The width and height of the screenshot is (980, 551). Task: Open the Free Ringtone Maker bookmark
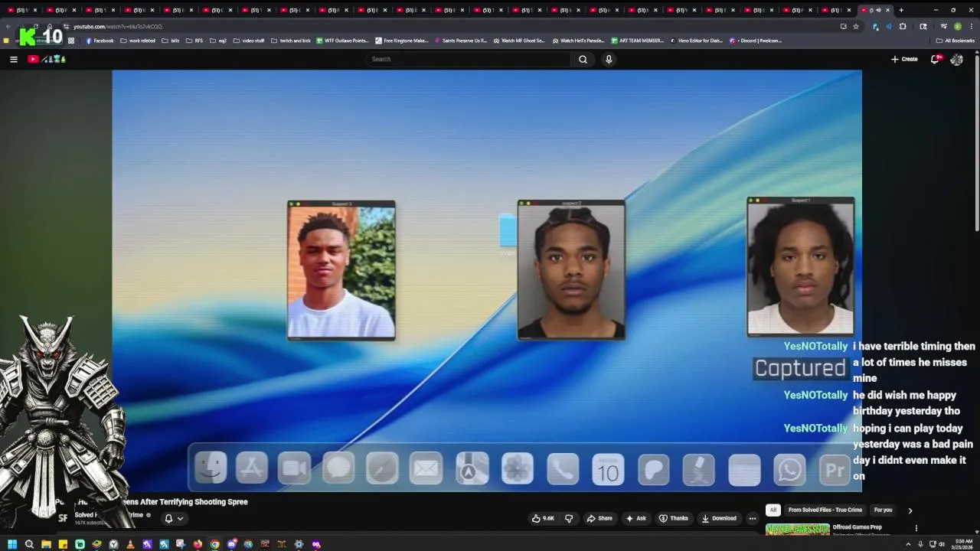pyautogui.click(x=402, y=41)
